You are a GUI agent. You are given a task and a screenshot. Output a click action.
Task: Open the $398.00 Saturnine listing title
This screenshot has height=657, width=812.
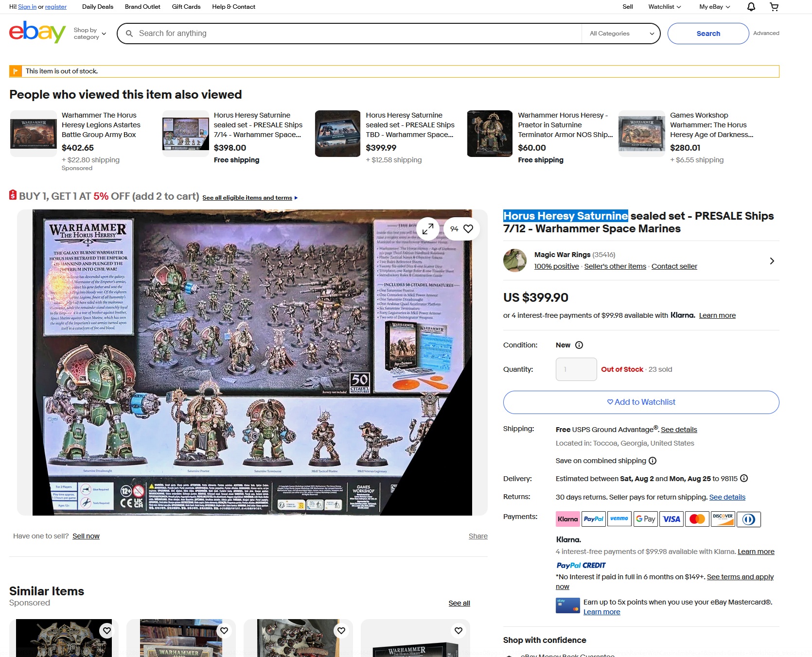(x=258, y=125)
